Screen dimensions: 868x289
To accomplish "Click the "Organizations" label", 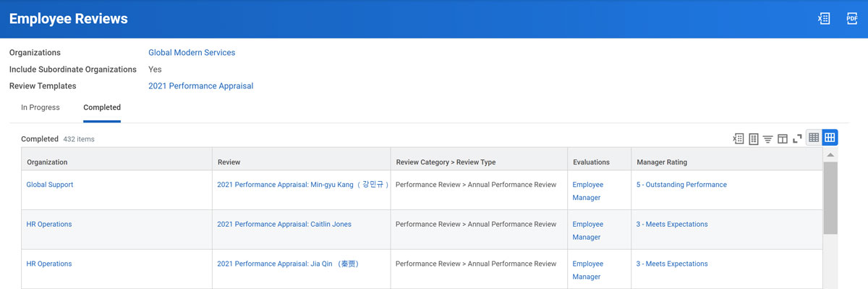I will pyautogui.click(x=35, y=52).
